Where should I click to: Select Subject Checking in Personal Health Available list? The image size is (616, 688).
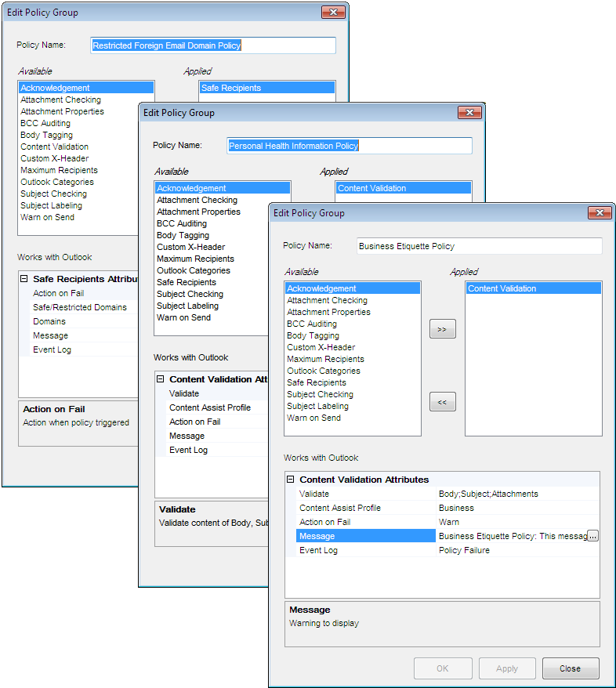click(x=212, y=294)
